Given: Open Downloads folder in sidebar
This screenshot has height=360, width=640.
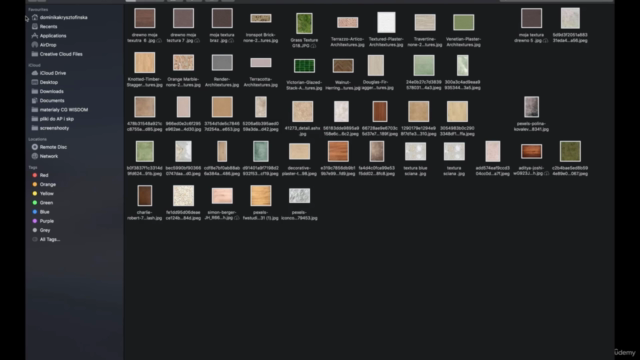Looking at the screenshot, I should pos(48,91).
